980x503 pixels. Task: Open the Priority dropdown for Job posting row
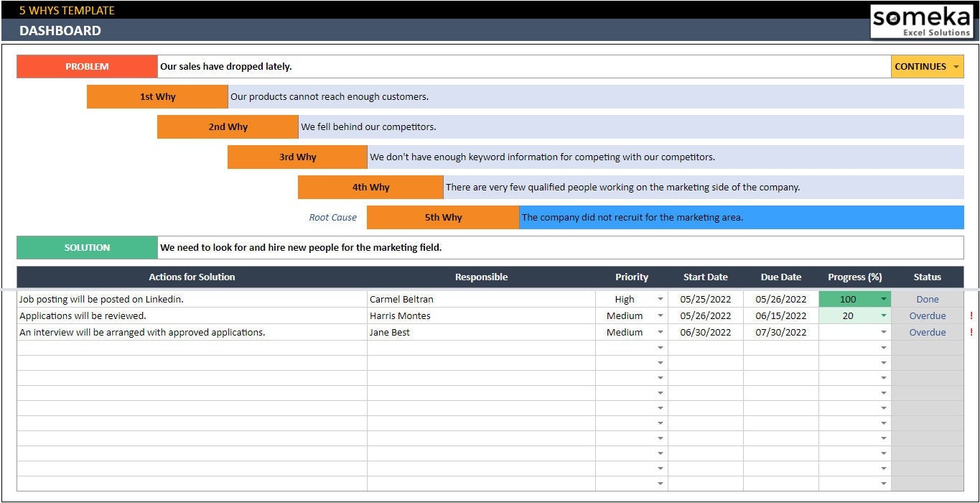(661, 299)
